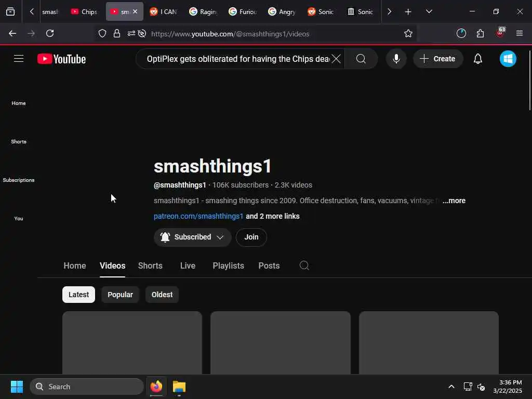
Task: Open the Subscribed notification dropdown
Action: pyautogui.click(x=192, y=237)
